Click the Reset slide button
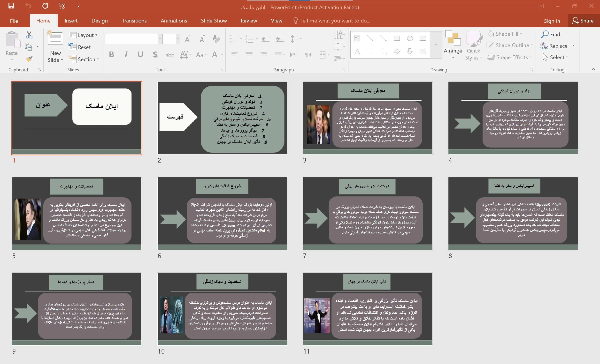The height and width of the screenshot is (364, 600). (x=80, y=47)
